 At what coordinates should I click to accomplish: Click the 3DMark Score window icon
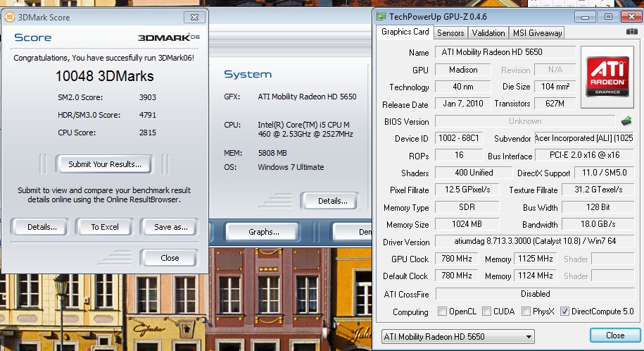point(9,17)
